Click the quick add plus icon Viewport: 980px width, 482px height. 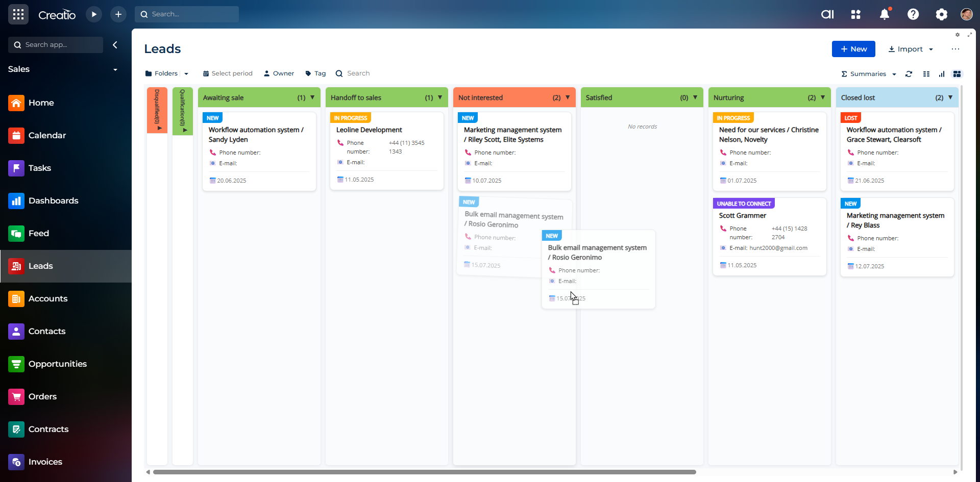118,14
